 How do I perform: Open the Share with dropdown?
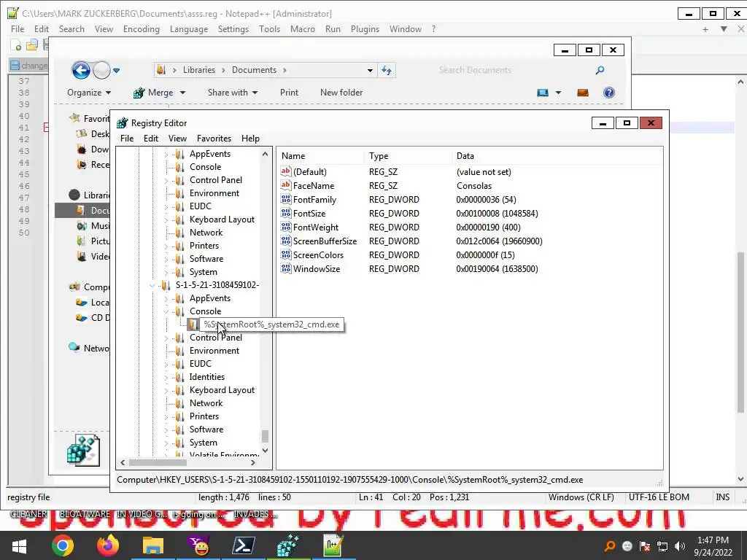233,93
